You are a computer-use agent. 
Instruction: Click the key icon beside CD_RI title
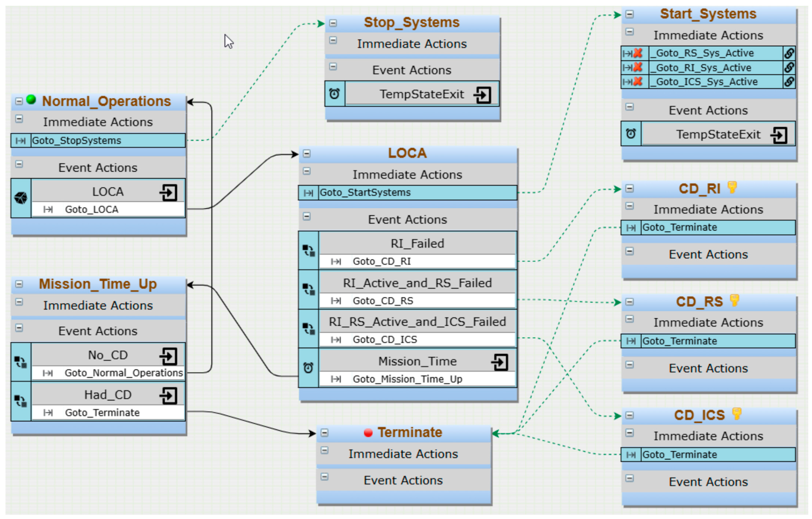pyautogui.click(x=732, y=187)
